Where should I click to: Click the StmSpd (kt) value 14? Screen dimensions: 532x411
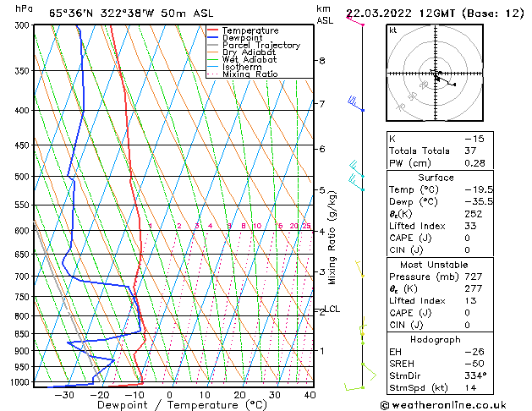point(470,388)
